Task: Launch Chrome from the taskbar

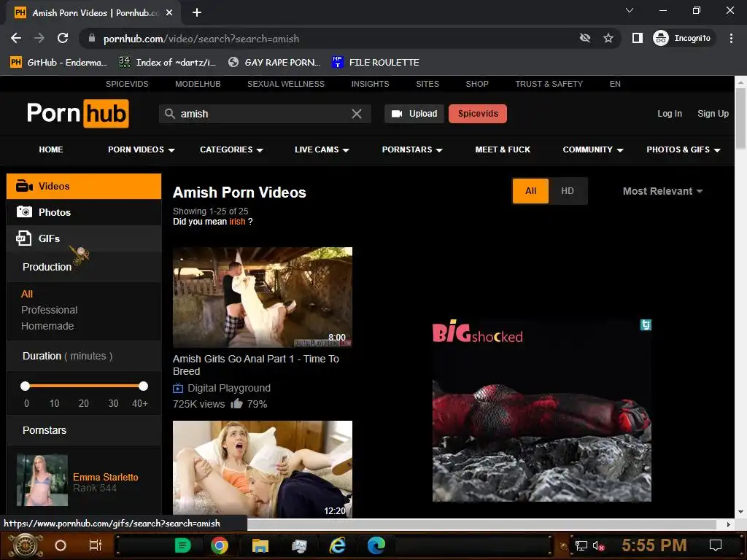Action: pos(220,545)
